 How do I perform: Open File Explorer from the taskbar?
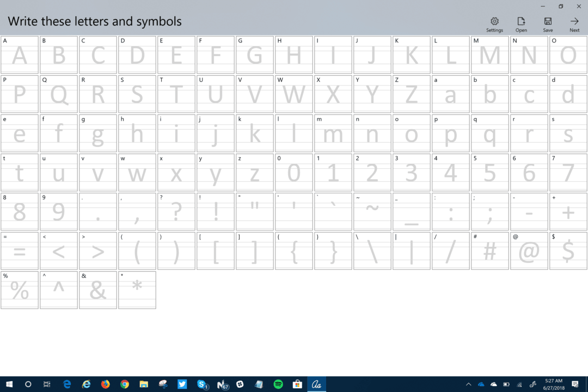click(144, 384)
